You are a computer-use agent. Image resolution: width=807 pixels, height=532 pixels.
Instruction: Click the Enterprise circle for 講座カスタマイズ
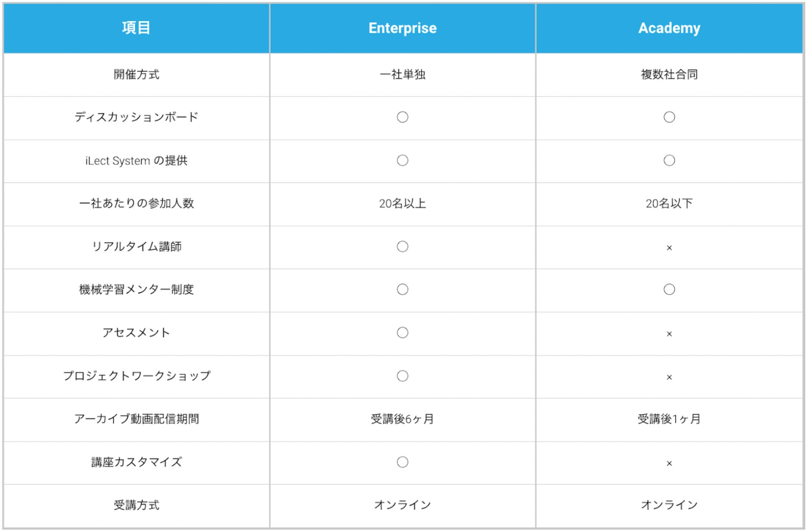coord(402,462)
